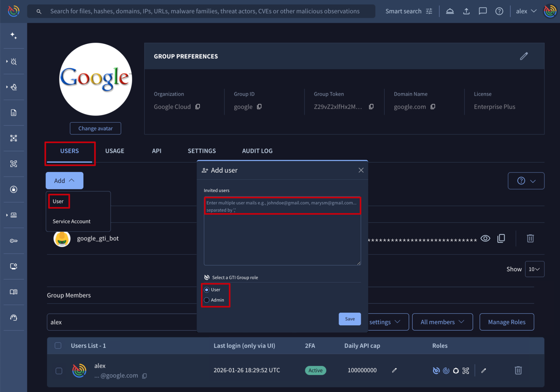Click the user profile avatar in the top-right corner
This screenshot has height=392, width=560.
(x=550, y=11)
